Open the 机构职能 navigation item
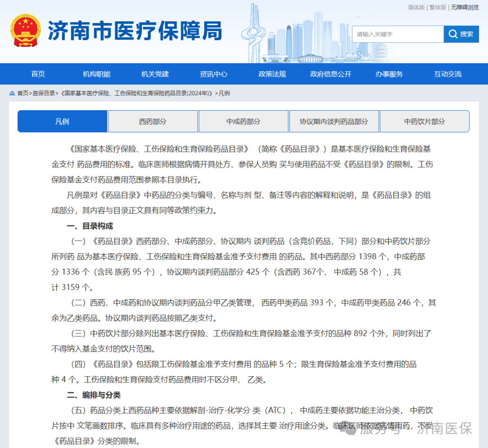 (x=96, y=74)
